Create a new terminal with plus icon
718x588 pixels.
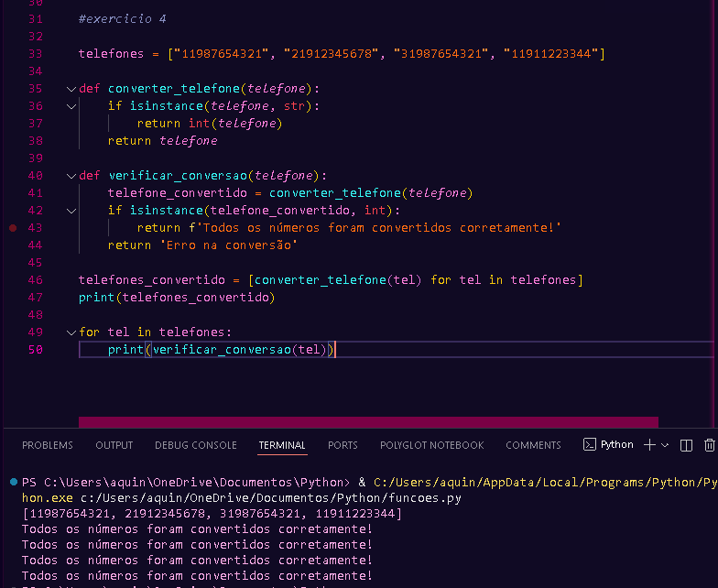(649, 445)
